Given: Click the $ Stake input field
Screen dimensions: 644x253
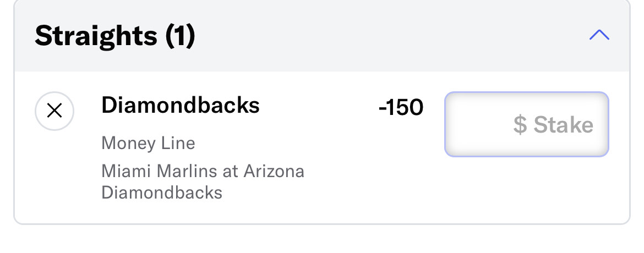Looking at the screenshot, I should point(527,124).
